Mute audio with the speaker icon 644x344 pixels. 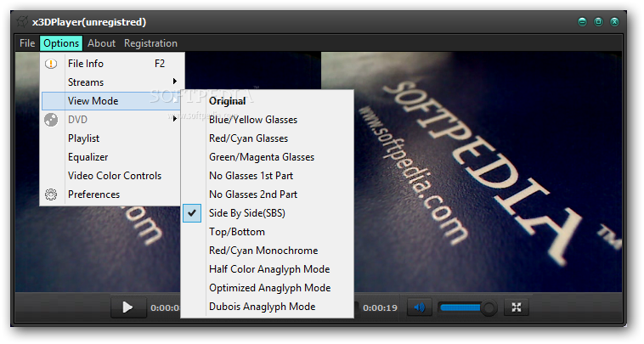point(420,307)
